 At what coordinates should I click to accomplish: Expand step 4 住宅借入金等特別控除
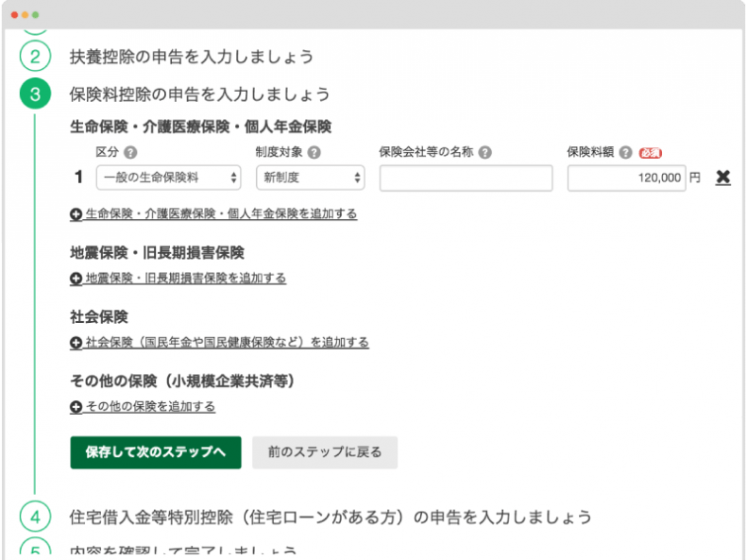pyautogui.click(x=331, y=517)
